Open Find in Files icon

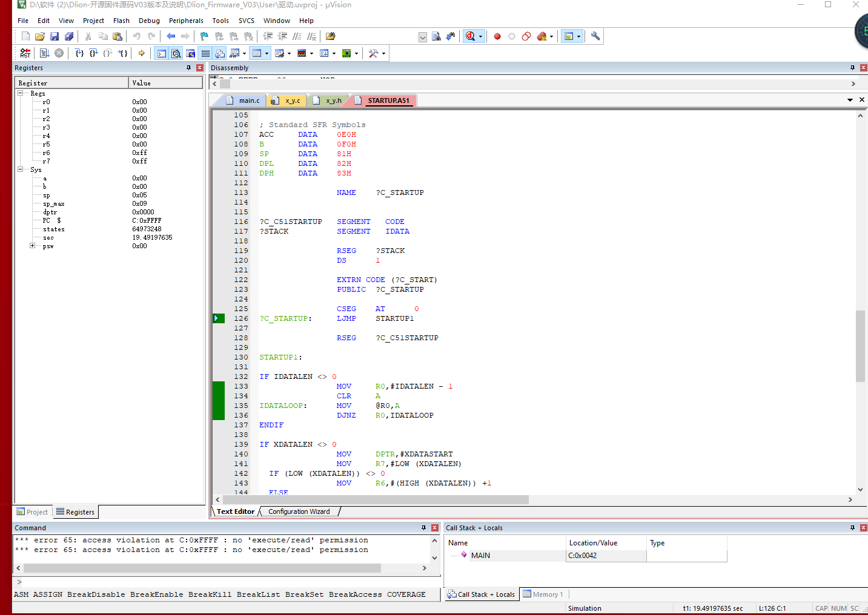pyautogui.click(x=330, y=36)
